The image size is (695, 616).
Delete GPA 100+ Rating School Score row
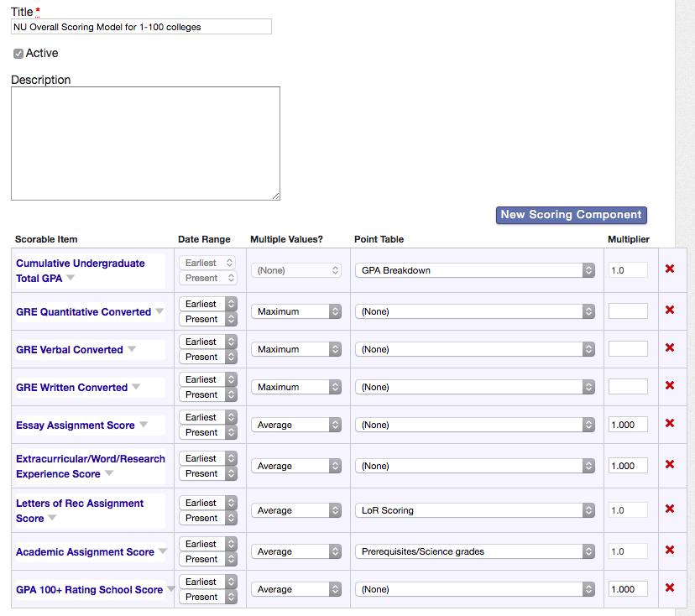point(669,588)
